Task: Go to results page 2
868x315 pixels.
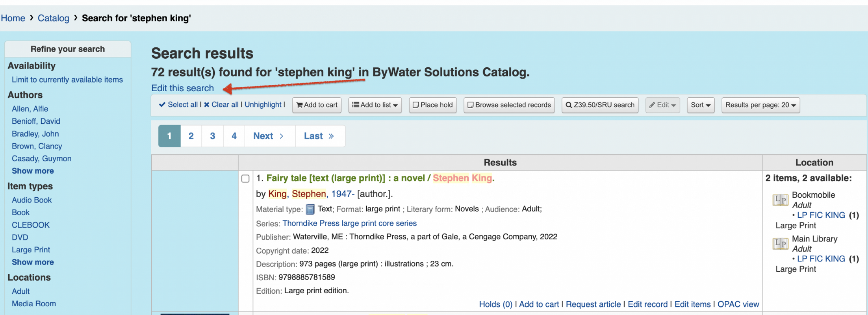Action: click(191, 136)
